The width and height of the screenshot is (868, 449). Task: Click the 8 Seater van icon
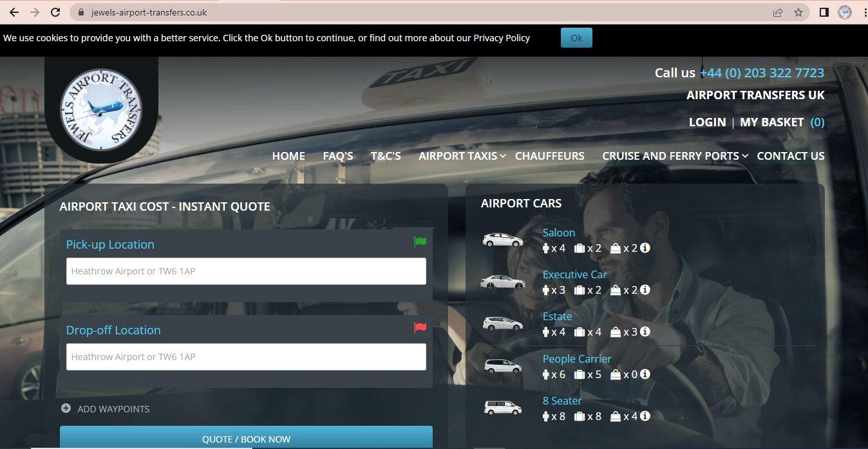point(503,408)
